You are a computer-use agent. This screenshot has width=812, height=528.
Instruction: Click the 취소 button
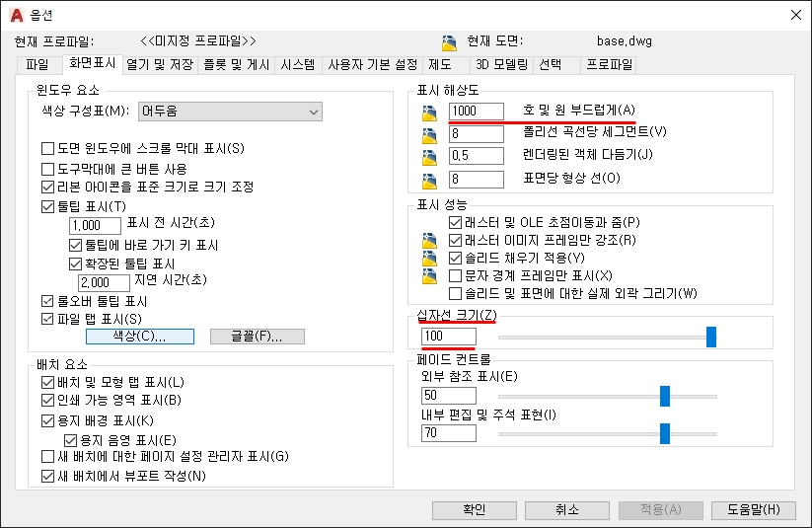[x=567, y=510]
